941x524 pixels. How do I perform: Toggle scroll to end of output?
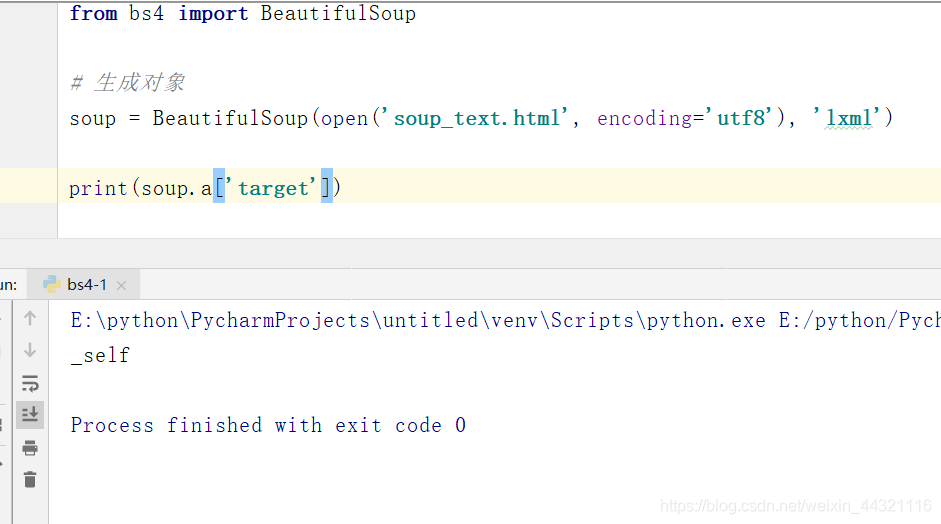click(30, 414)
